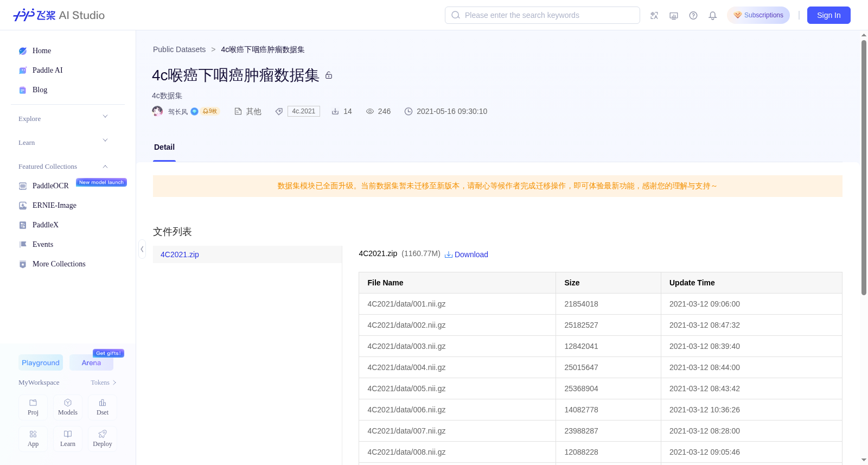The width and height of the screenshot is (868, 465).
Task: Click the PaddleX icon in sidebar
Action: (23, 225)
